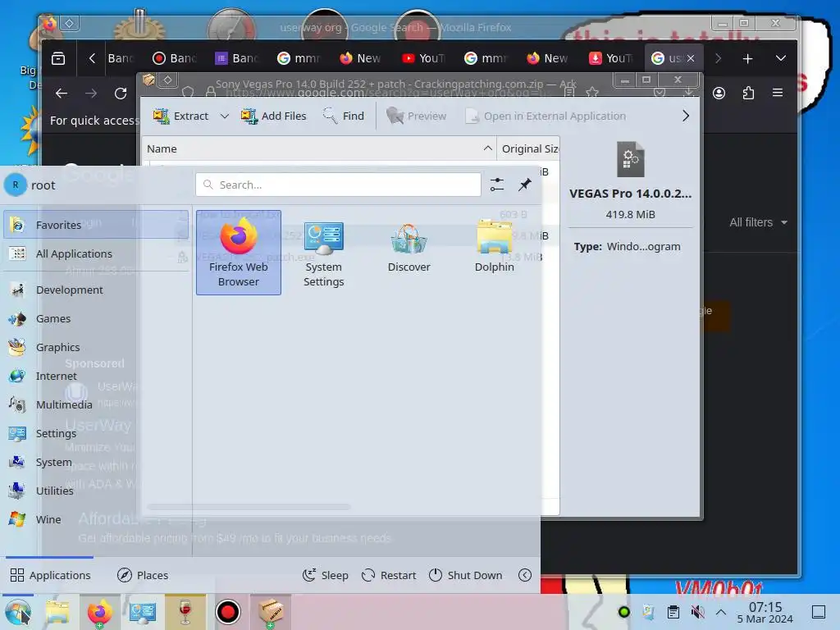Click Open in External Application
The width and height of the screenshot is (840, 630).
click(x=546, y=116)
